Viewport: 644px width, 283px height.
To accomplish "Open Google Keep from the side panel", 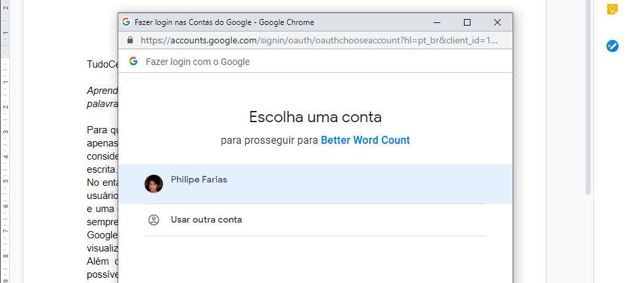I will click(612, 9).
